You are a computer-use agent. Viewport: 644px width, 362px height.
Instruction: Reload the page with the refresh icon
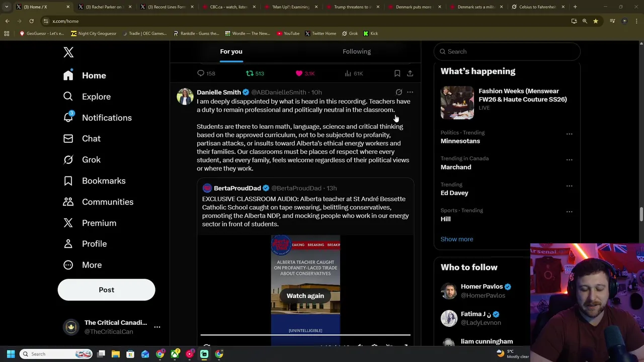(x=31, y=21)
